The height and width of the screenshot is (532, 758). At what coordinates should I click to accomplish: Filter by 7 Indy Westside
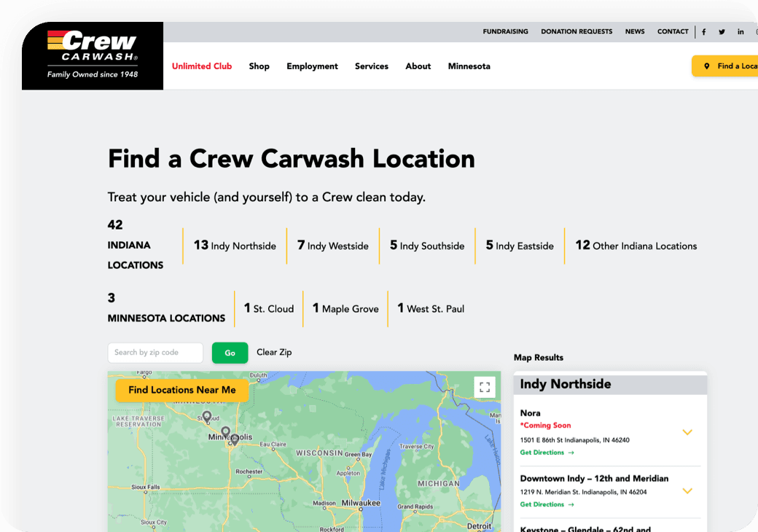333,246
